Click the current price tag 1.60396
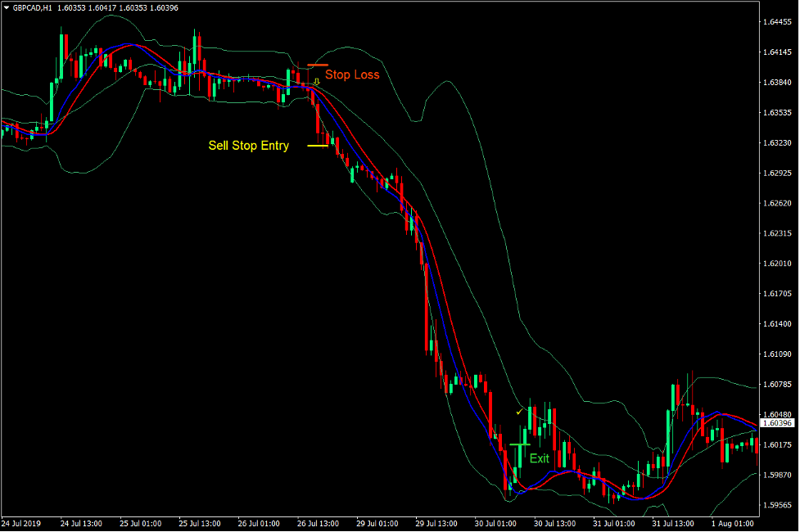800x532 pixels. pyautogui.click(x=776, y=422)
